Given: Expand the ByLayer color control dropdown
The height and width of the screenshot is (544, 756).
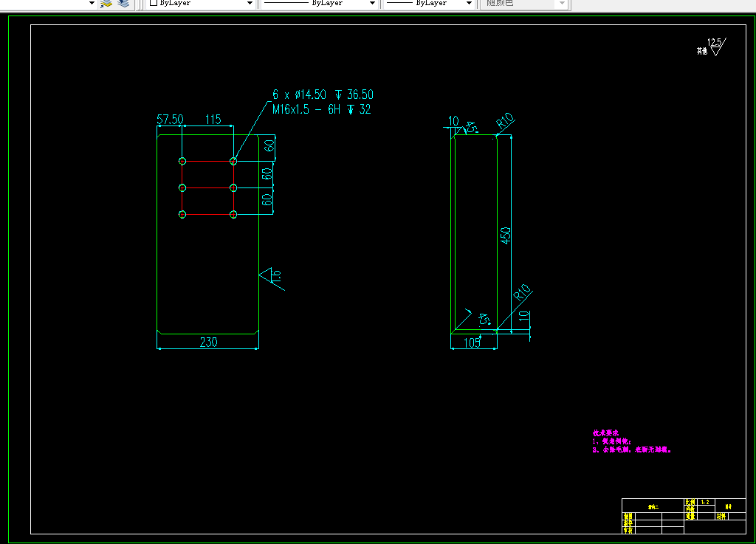Looking at the screenshot, I should pos(250,3).
